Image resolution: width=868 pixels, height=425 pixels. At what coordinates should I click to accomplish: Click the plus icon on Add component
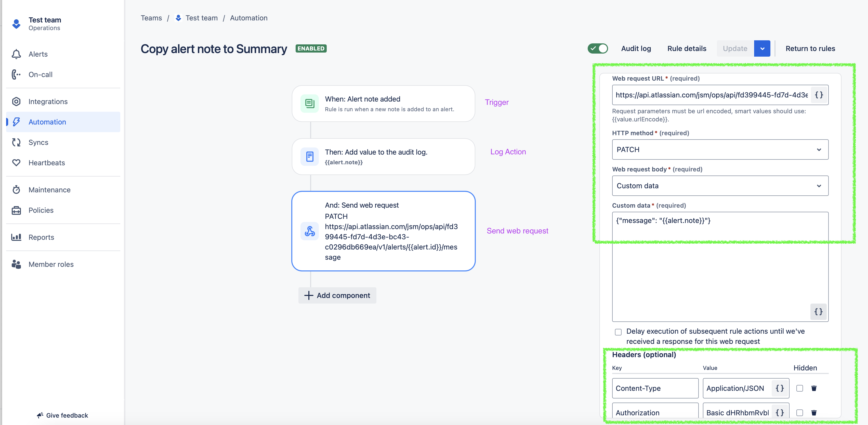pos(308,295)
